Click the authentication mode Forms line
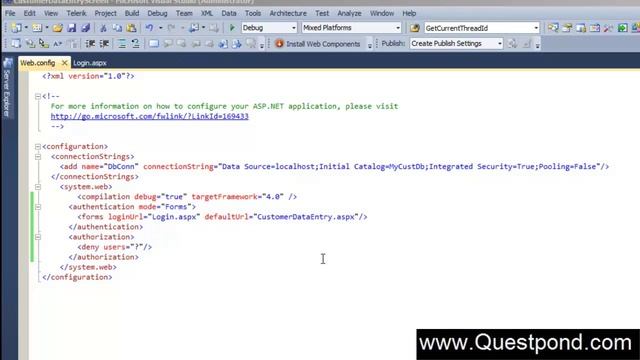The image size is (640, 360). click(x=132, y=207)
